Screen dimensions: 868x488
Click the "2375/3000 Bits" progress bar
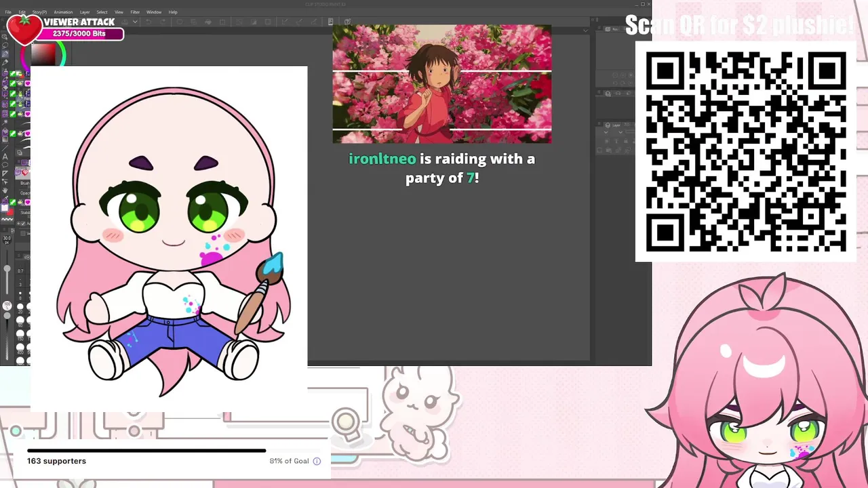(79, 33)
